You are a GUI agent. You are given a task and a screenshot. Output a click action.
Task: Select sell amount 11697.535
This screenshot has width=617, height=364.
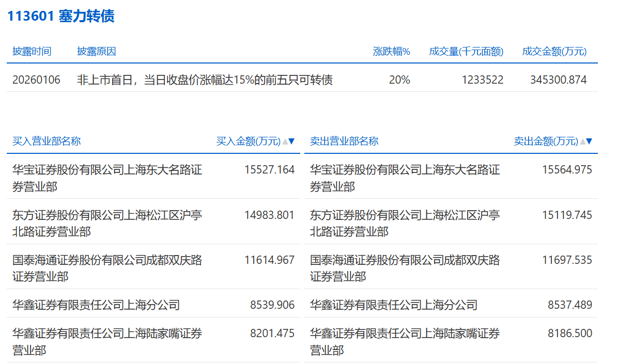pyautogui.click(x=567, y=260)
